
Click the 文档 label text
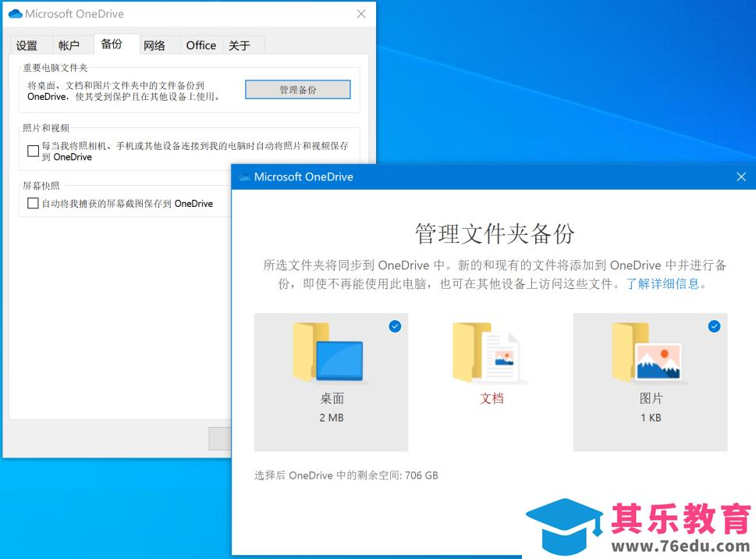(492, 398)
